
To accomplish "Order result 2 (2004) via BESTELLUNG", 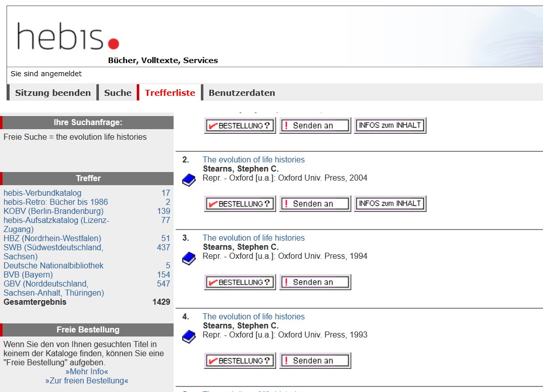I will pyautogui.click(x=240, y=204).
